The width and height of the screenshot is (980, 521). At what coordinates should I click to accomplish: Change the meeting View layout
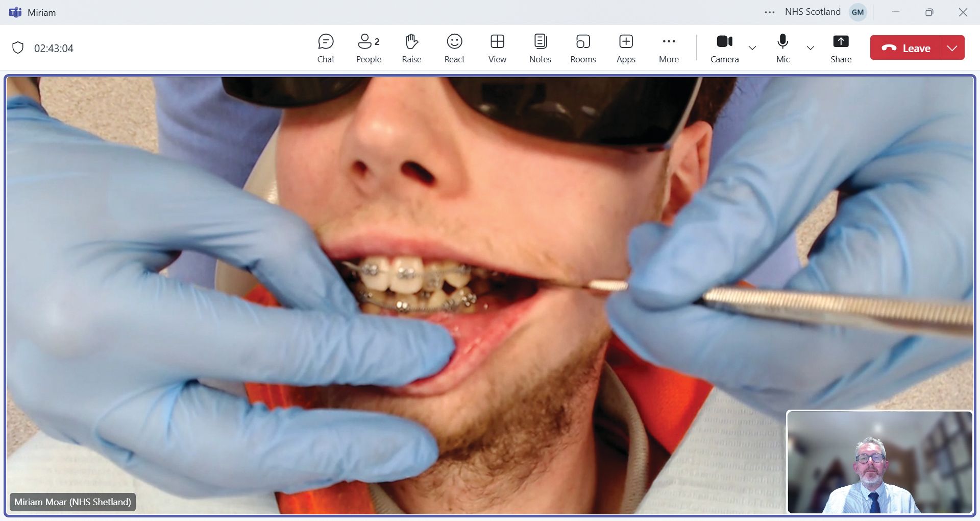pos(497,48)
